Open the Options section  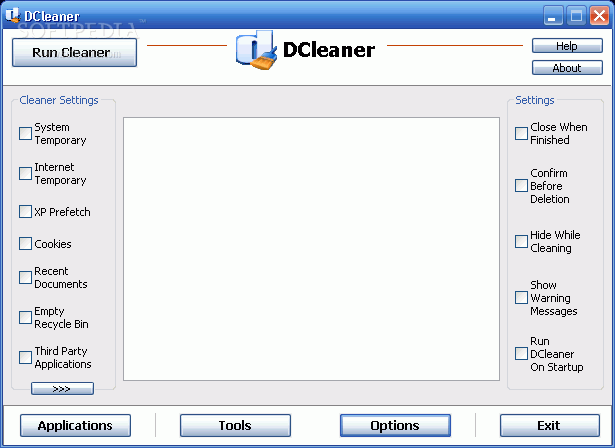[395, 426]
